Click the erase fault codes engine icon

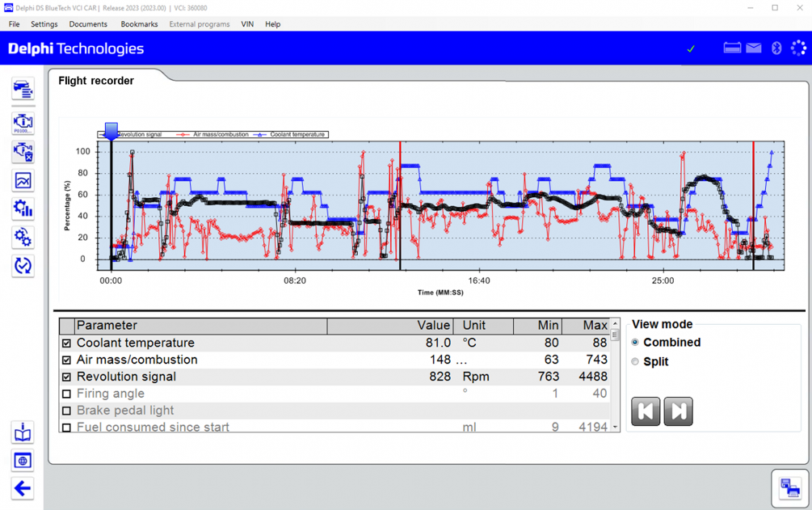tap(23, 152)
